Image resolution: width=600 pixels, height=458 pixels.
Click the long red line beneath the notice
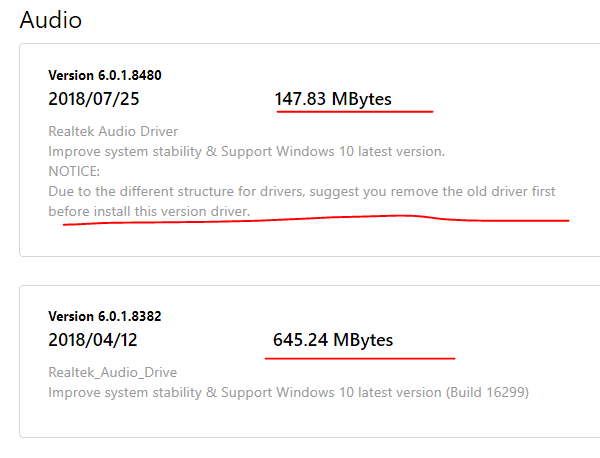316,220
